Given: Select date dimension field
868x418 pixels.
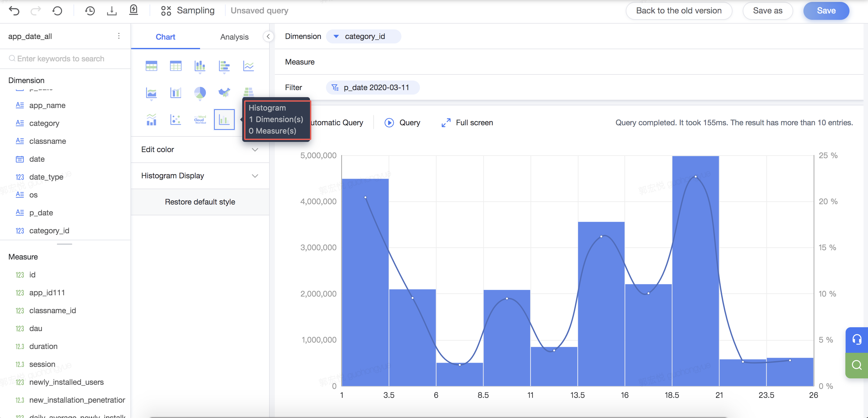Looking at the screenshot, I should pos(37,159).
